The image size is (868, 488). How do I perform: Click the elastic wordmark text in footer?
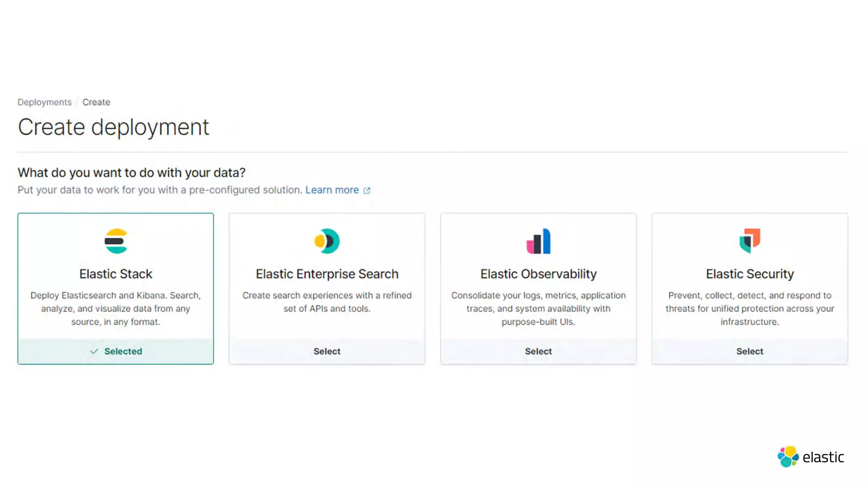pos(823,457)
